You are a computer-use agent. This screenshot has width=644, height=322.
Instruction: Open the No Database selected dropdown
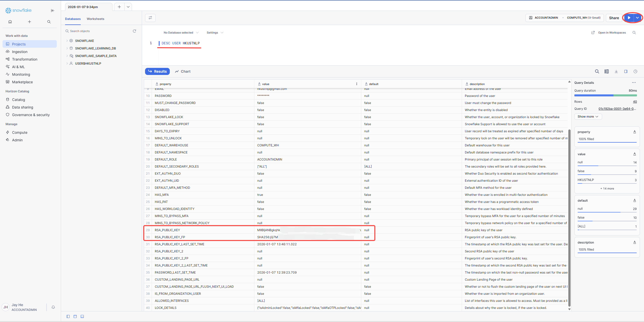[181, 33]
